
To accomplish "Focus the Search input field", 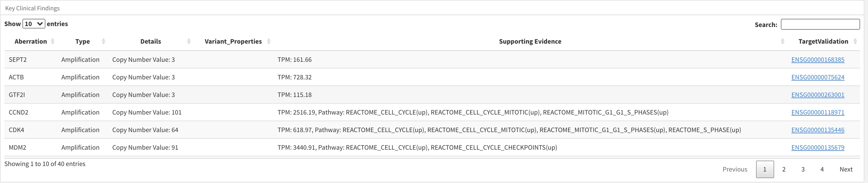I will click(820, 24).
